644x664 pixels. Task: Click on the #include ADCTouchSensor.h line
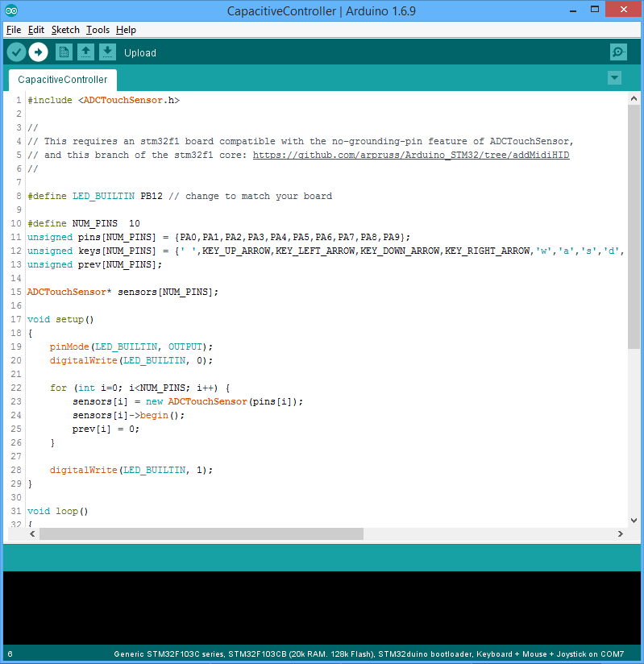click(104, 101)
